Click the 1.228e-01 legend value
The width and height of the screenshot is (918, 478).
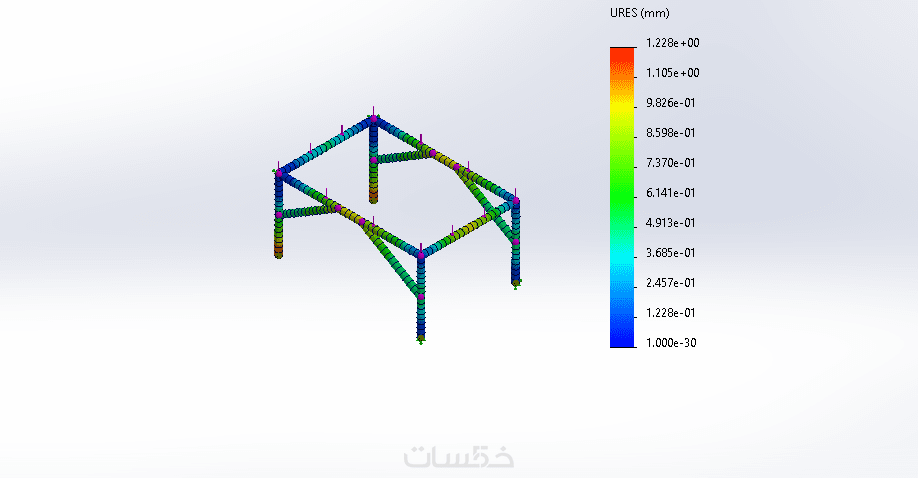[x=671, y=313]
